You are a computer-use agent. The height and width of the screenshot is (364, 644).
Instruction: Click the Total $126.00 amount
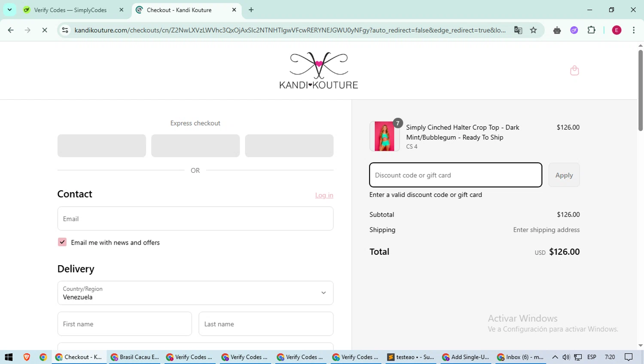[x=564, y=252]
